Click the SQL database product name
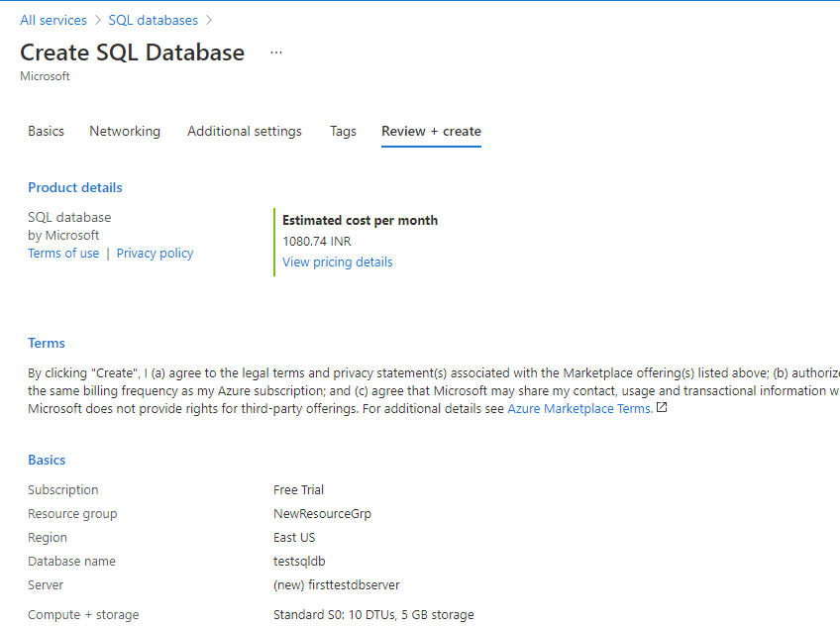The image size is (840, 627). [69, 217]
